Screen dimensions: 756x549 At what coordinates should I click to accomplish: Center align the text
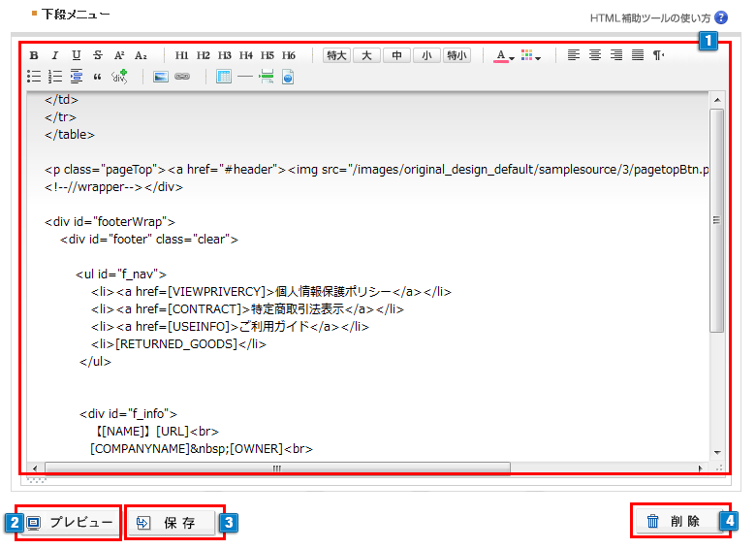tap(594, 55)
